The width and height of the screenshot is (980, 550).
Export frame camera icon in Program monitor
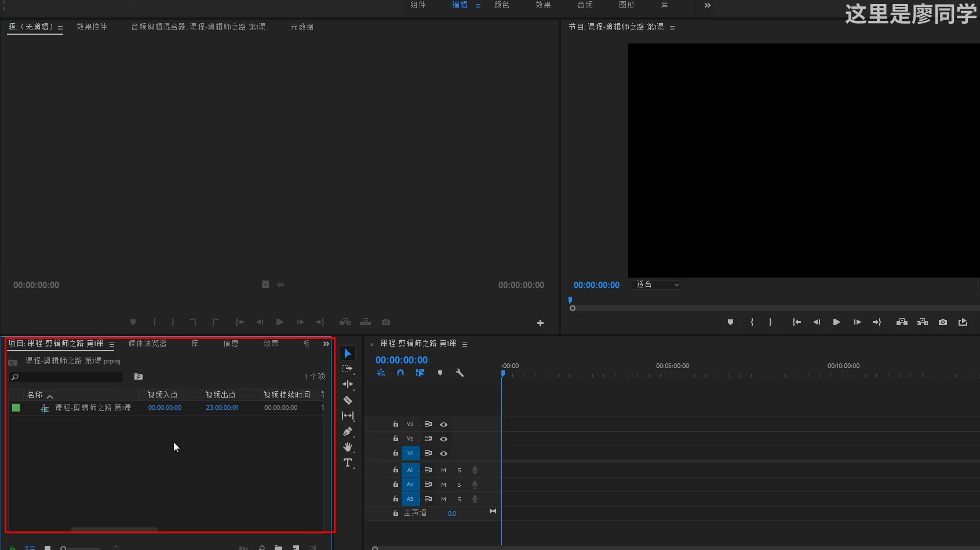[943, 322]
